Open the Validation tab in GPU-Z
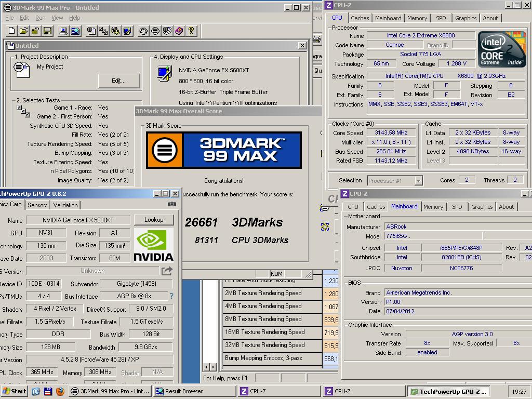Viewport: 532px width, 399px height. tap(65, 205)
